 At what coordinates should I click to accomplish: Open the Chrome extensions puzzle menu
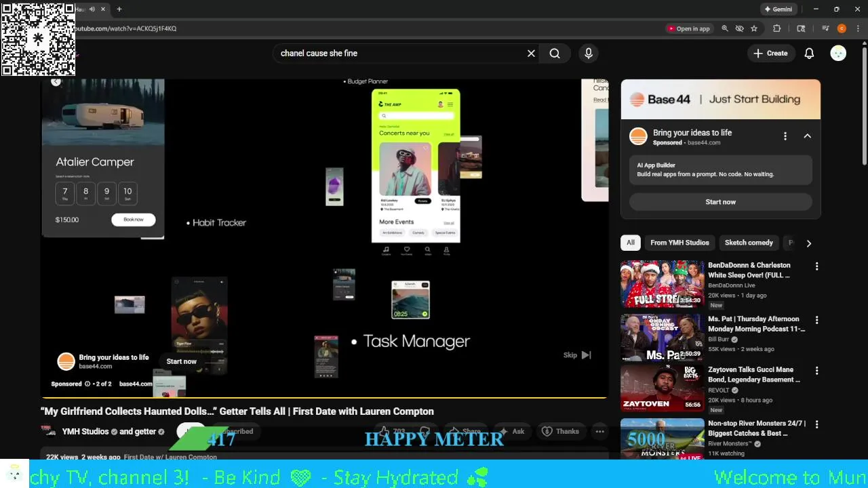click(x=777, y=28)
